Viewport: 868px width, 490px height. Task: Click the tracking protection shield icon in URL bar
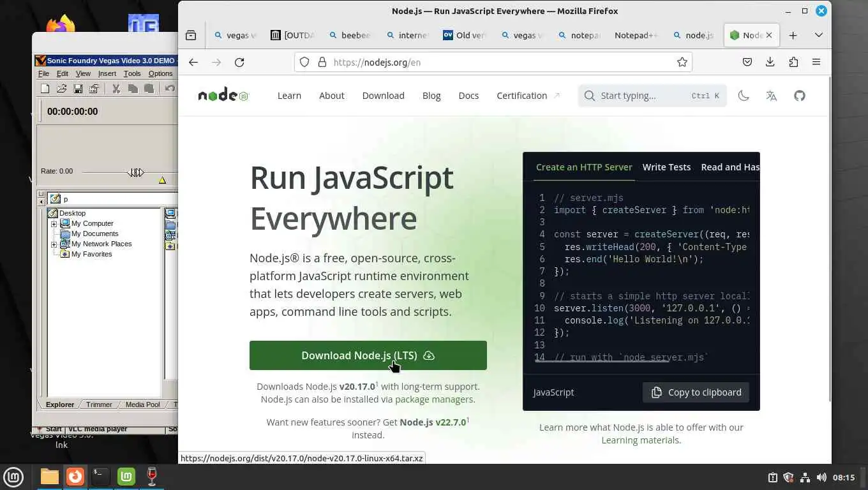point(304,62)
